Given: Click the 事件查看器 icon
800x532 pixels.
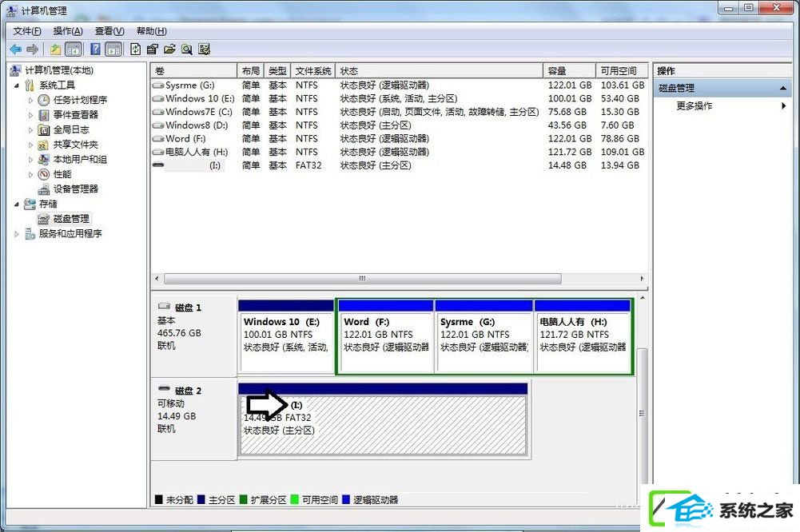Looking at the screenshot, I should tap(44, 115).
